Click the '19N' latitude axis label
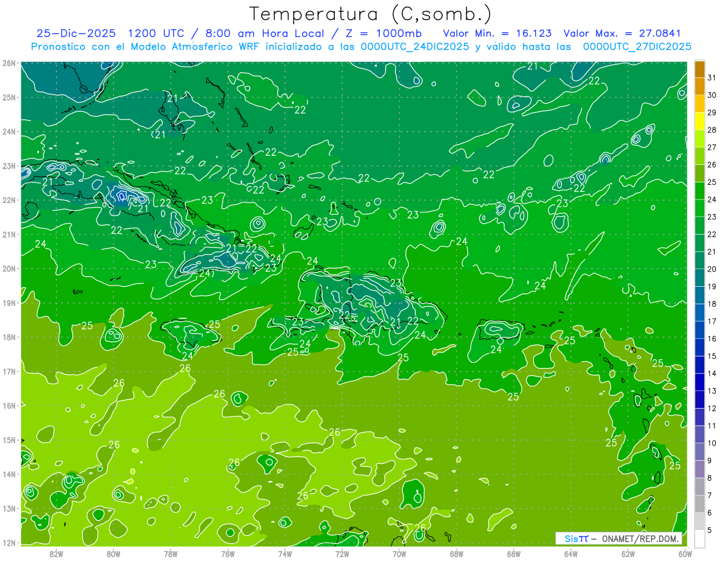 tap(8, 303)
